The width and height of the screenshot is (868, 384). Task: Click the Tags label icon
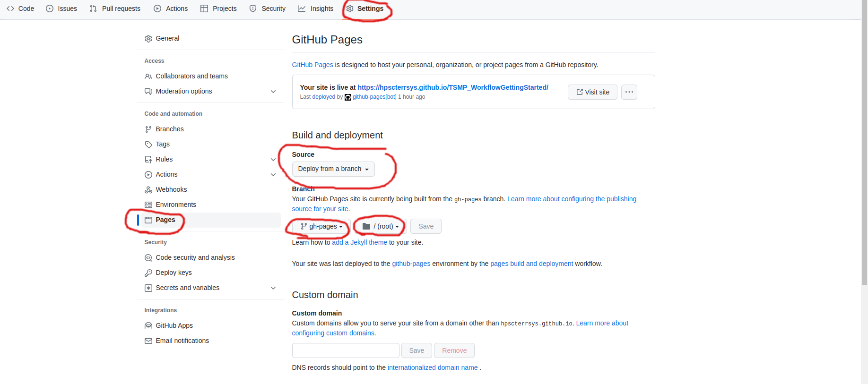click(x=148, y=145)
